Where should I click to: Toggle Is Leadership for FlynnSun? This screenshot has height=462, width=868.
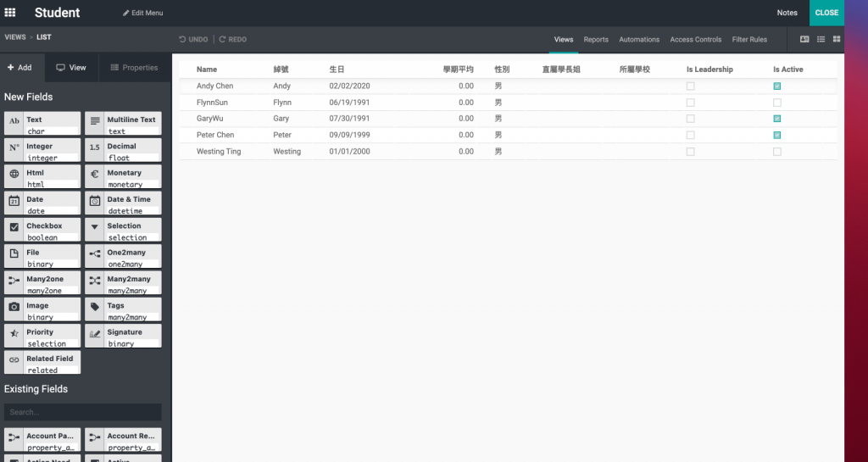(690, 103)
